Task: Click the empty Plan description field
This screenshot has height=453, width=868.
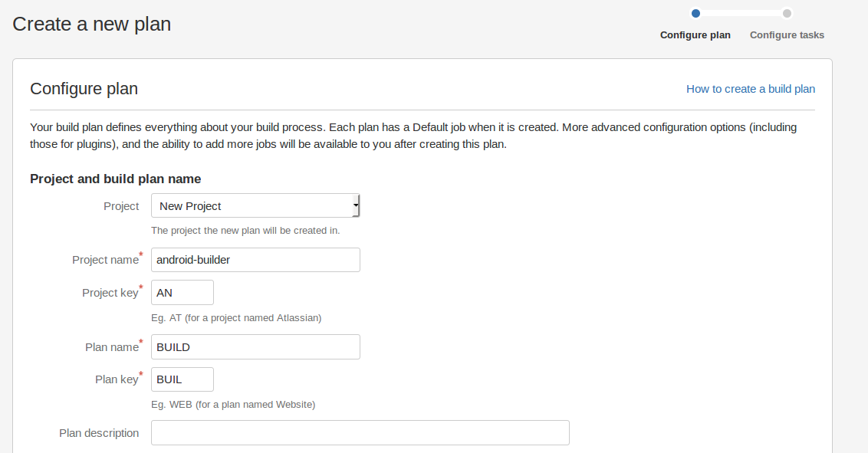Action: tap(360, 433)
